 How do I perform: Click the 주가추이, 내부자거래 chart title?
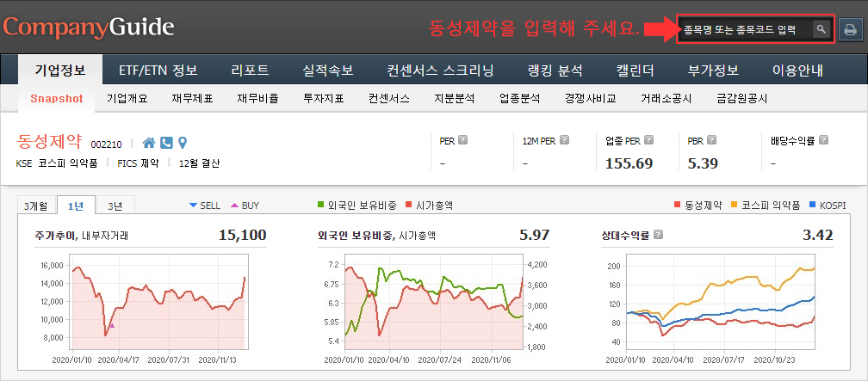pos(81,236)
